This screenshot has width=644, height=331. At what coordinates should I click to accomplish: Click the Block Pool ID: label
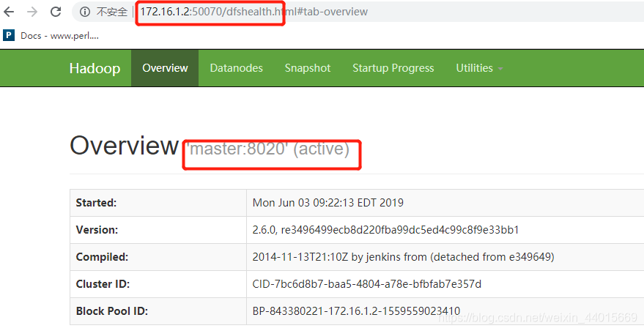tap(111, 311)
